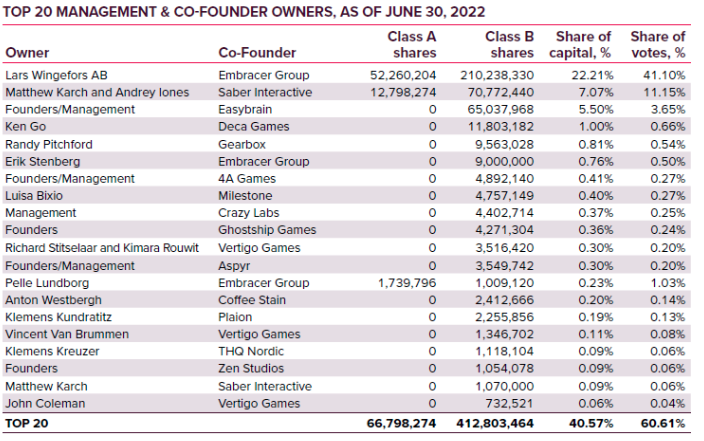The image size is (704, 441).
Task: Click the value 210,238,330
Action: 497,75
